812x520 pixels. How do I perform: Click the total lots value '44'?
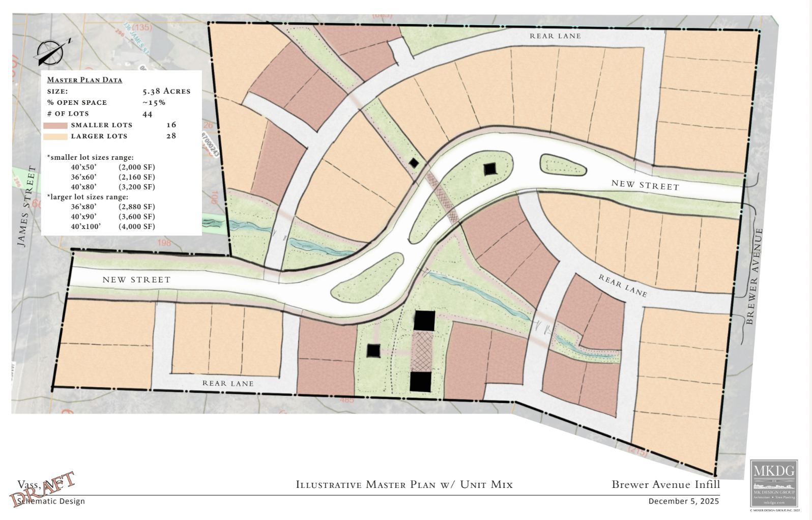[148, 114]
